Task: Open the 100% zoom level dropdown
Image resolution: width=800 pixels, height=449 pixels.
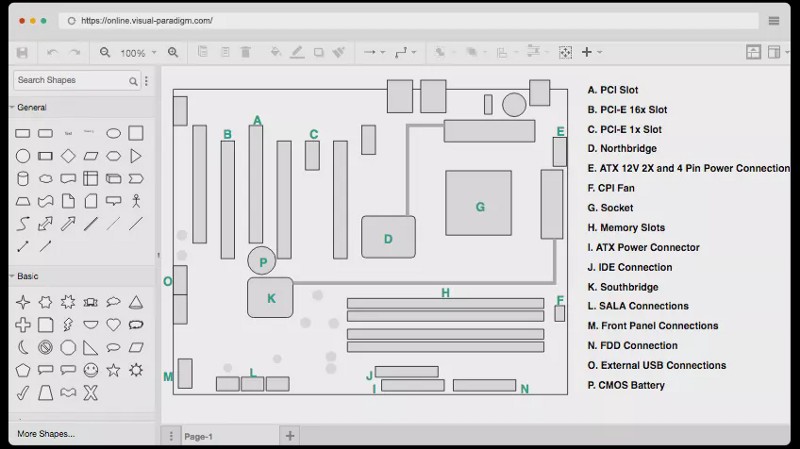Action: coord(136,53)
